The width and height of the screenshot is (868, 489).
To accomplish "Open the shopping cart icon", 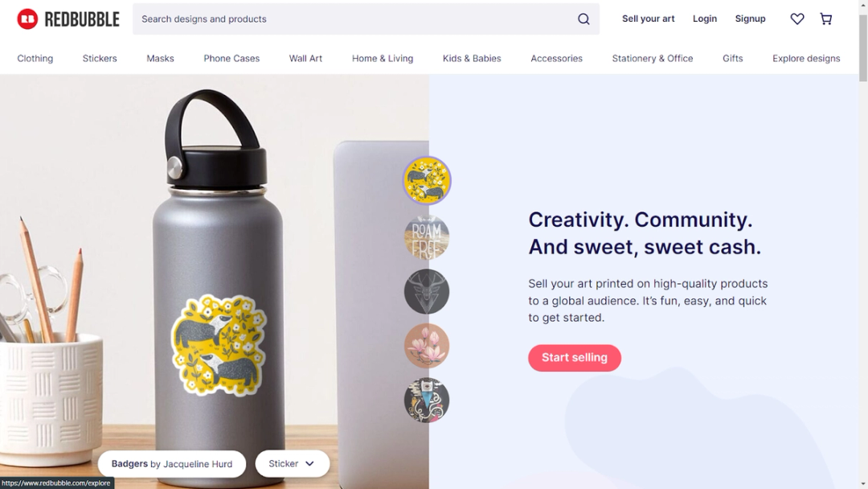I will (x=826, y=18).
